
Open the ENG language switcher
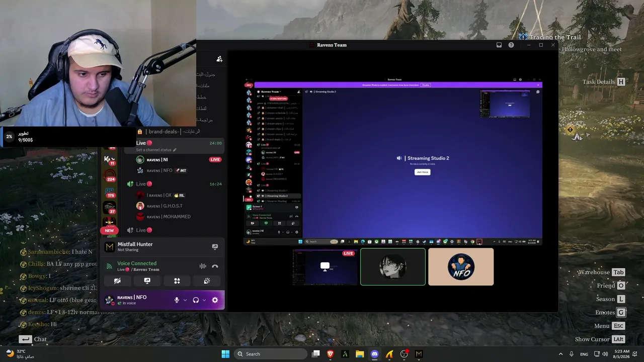tap(584, 354)
